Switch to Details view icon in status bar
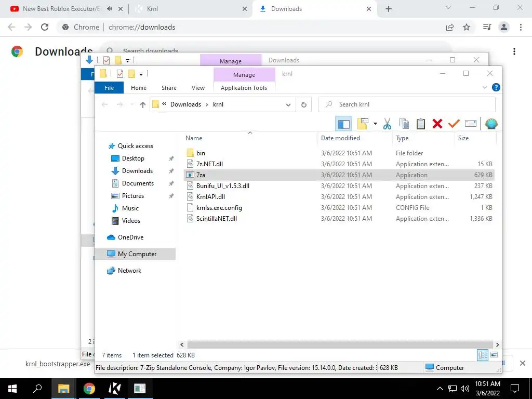The image size is (532, 399). (483, 355)
